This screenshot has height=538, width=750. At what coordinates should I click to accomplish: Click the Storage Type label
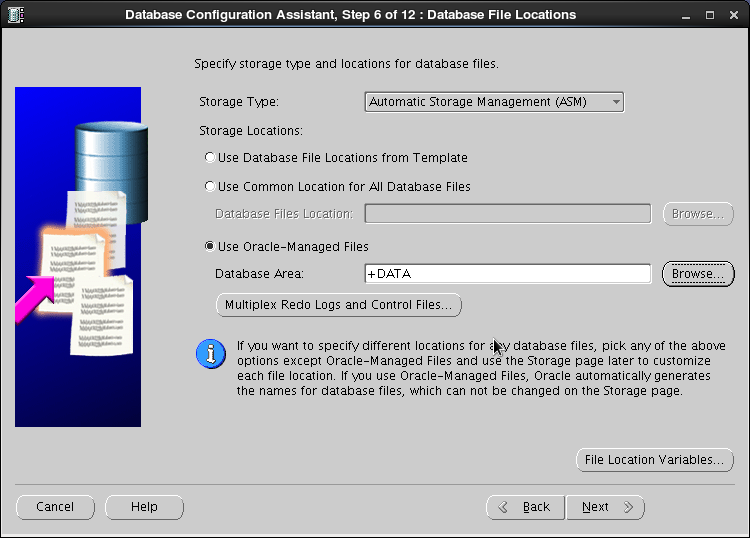tap(239, 102)
